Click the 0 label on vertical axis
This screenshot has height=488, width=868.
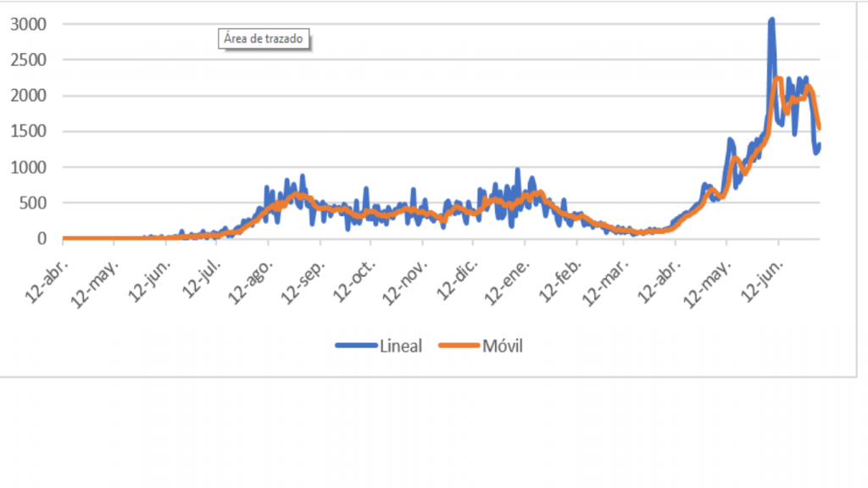(41, 239)
